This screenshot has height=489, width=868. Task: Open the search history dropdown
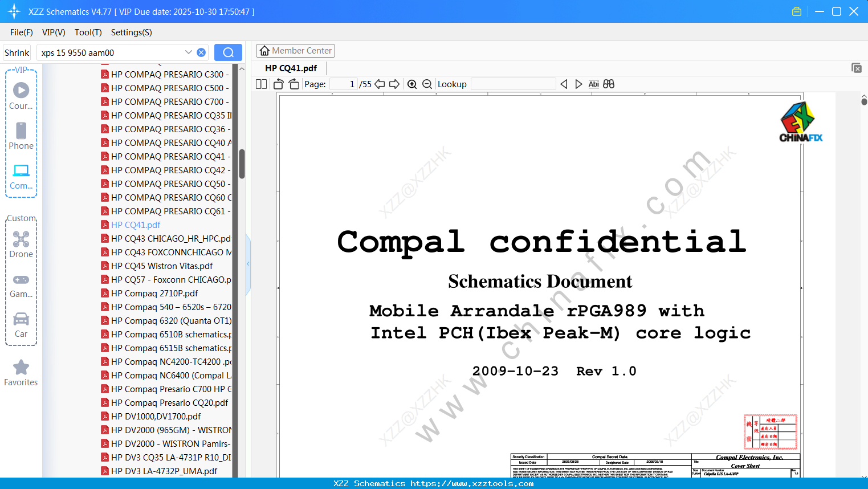coord(189,52)
